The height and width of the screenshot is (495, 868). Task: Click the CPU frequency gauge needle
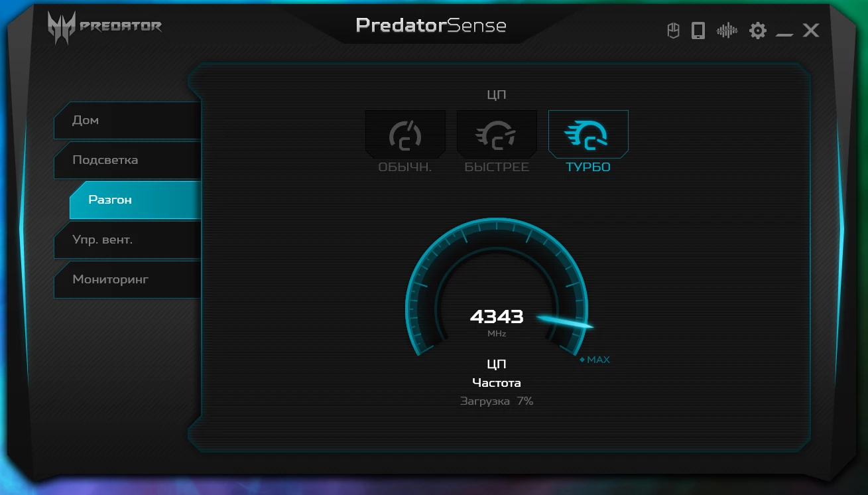click(565, 322)
